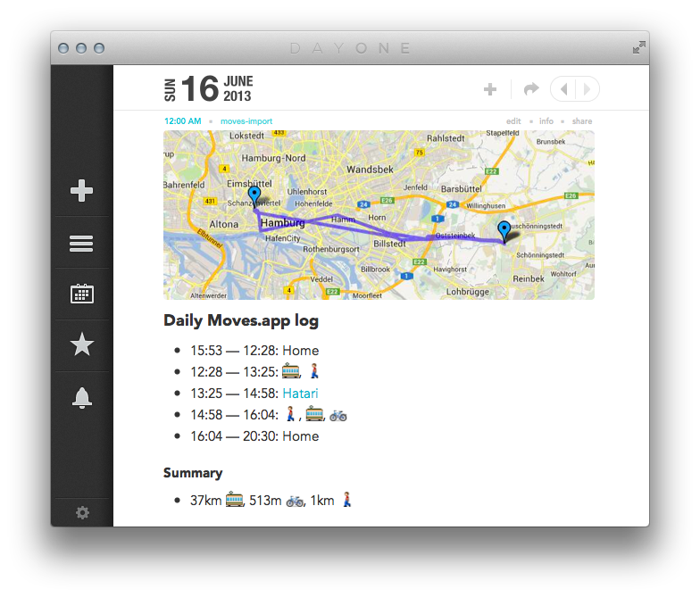700x597 pixels.
Task: Click the 12:00 AM entry time
Action: [x=182, y=121]
